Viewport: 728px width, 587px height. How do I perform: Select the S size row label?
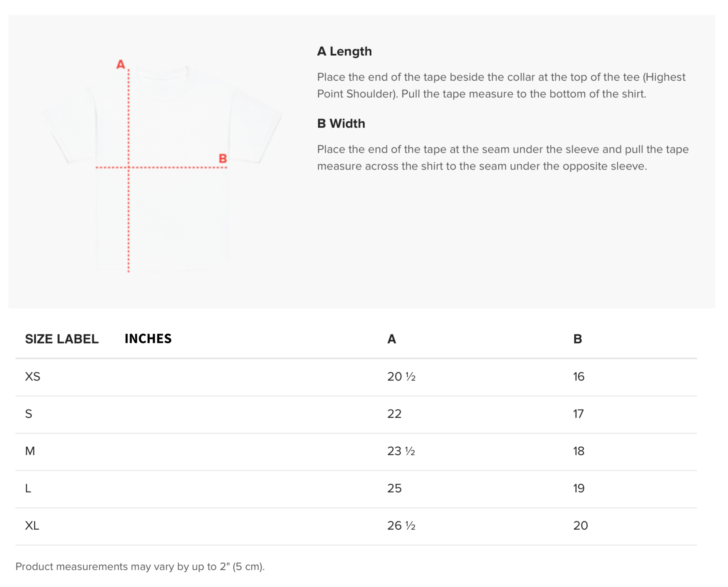(29, 413)
